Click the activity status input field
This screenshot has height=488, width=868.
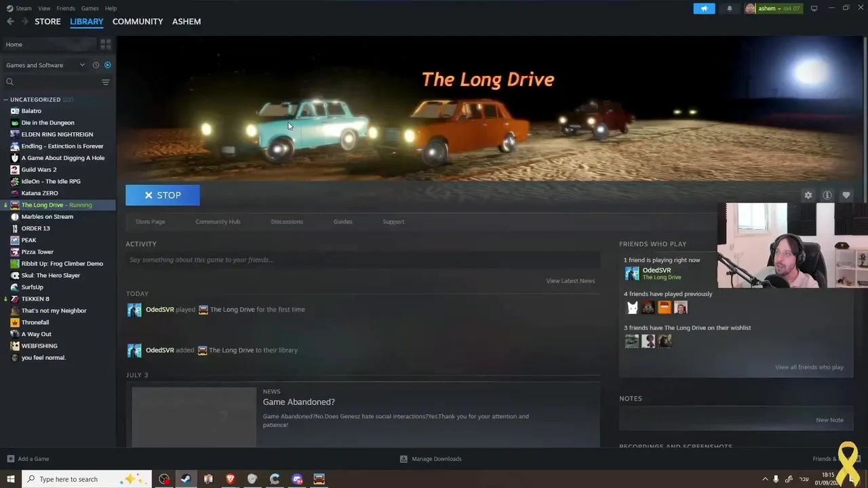point(363,260)
